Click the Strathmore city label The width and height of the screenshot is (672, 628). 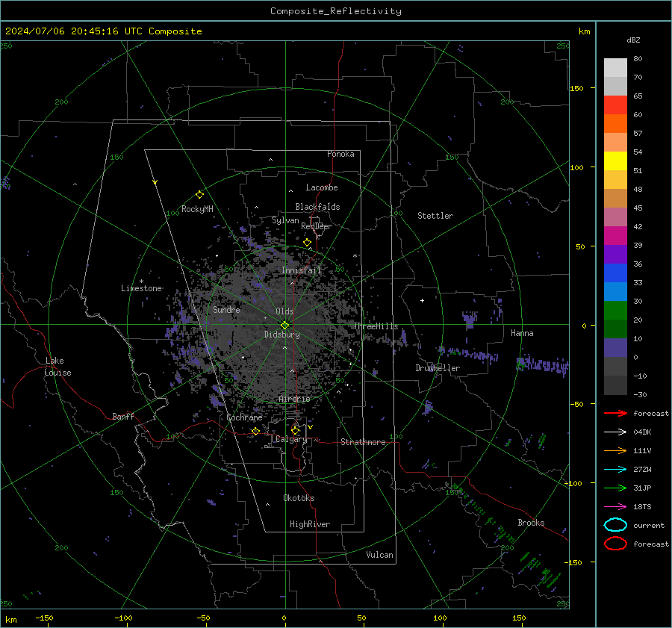pyautogui.click(x=363, y=442)
